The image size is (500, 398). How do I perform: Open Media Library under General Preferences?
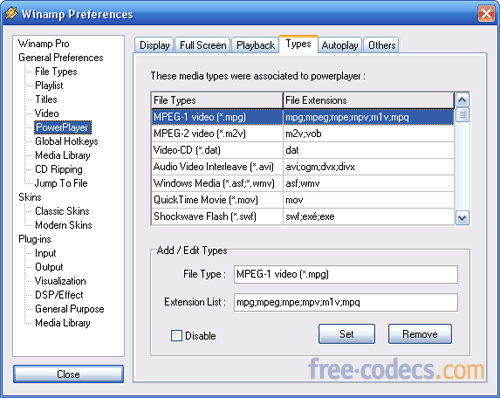(x=63, y=155)
